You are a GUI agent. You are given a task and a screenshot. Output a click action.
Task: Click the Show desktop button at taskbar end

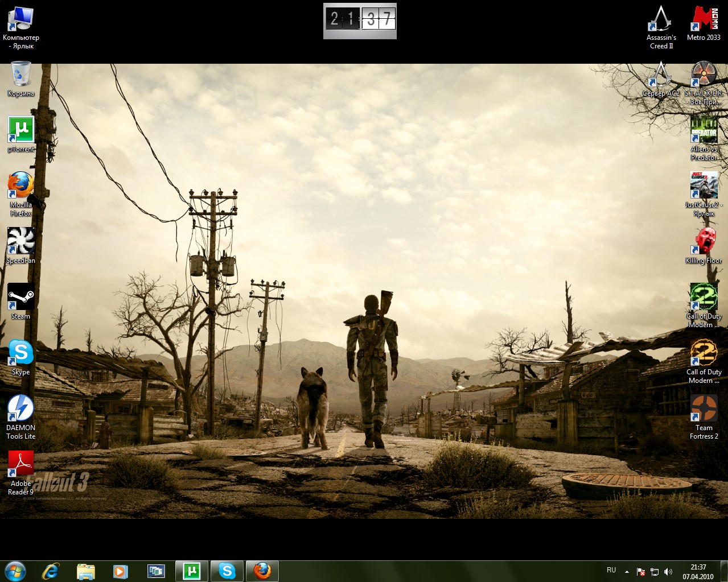[x=723, y=571]
